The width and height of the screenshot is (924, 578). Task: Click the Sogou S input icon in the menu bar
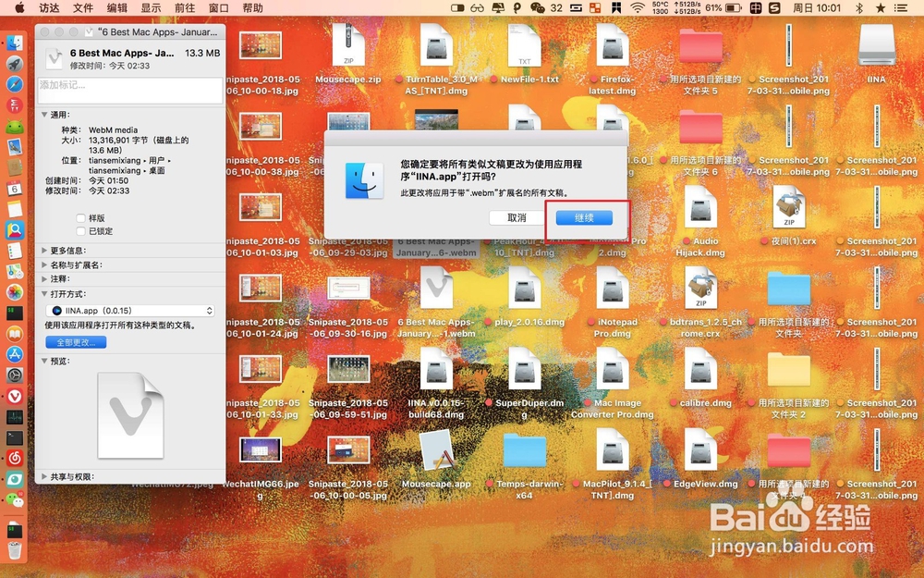tap(774, 7)
